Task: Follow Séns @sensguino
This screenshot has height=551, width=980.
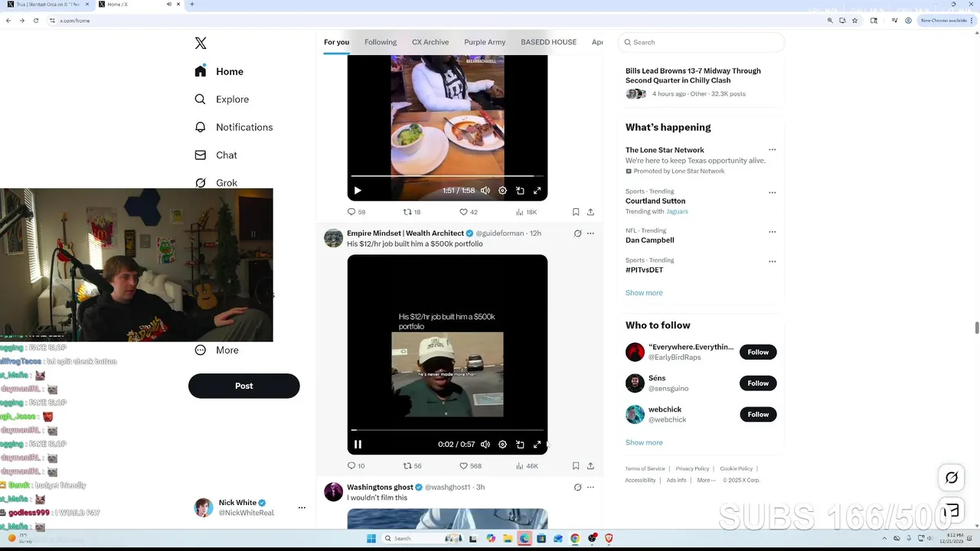Action: 758,383
